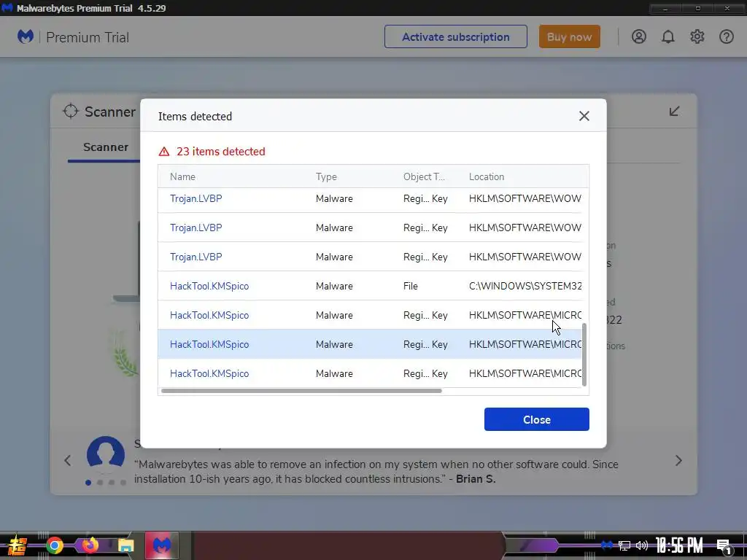The width and height of the screenshot is (747, 560).
Task: Show next testimonial arrow
Action: [x=678, y=461]
